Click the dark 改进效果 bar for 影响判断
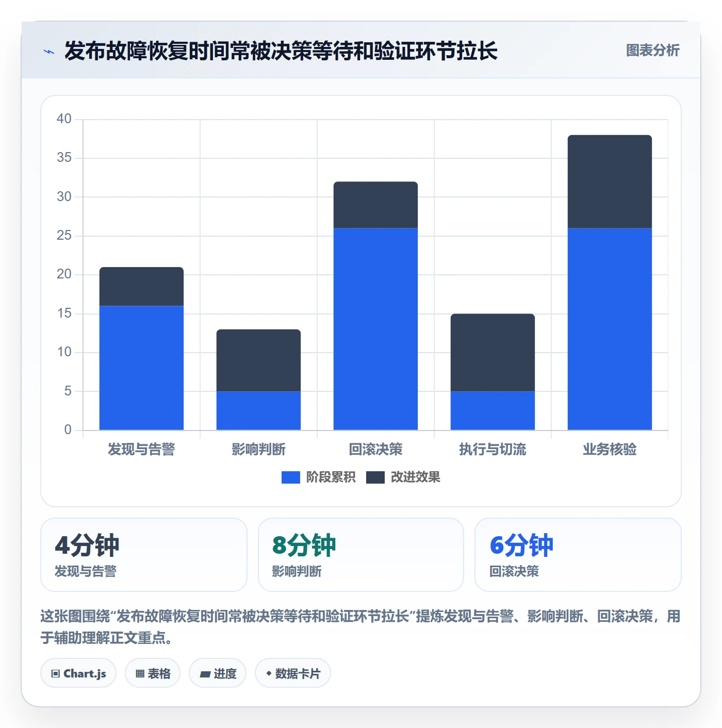The image size is (722, 728). pyautogui.click(x=258, y=360)
